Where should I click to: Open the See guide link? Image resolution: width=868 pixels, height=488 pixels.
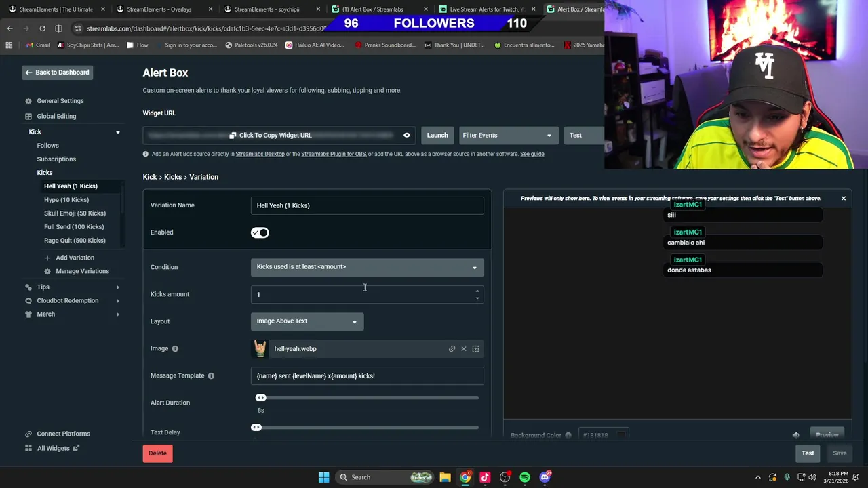(x=532, y=154)
